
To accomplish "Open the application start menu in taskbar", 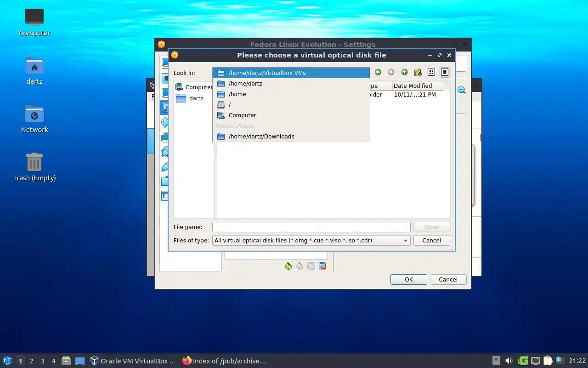I will 7,361.
